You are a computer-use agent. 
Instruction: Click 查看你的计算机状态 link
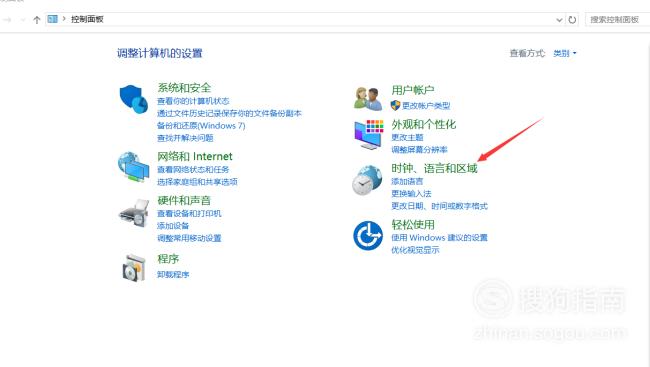tap(193, 101)
